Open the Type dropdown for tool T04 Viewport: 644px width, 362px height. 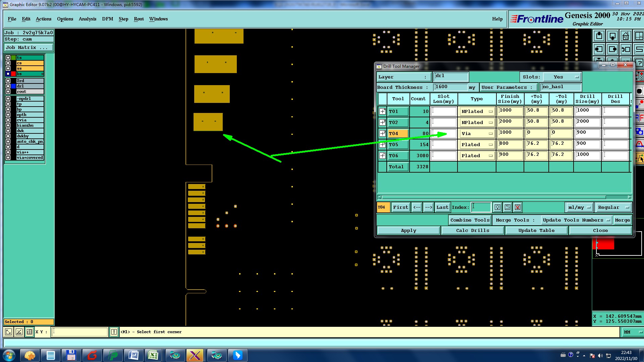point(477,134)
